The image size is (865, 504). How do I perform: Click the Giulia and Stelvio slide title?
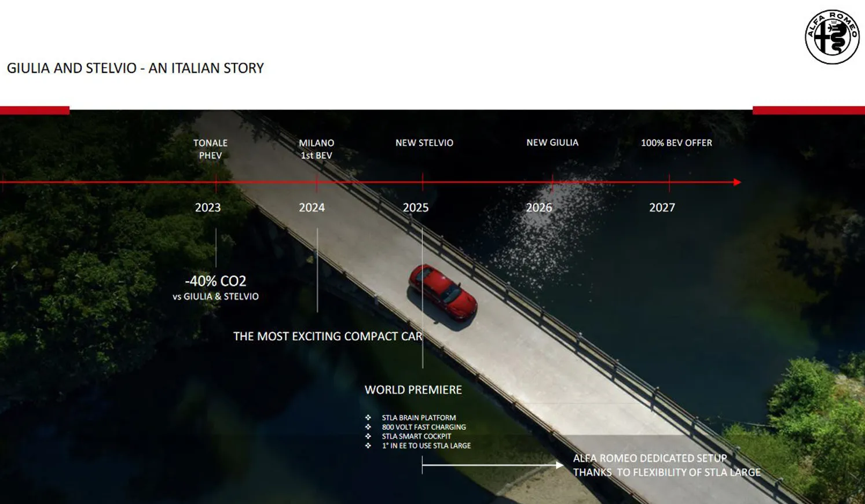(x=135, y=68)
